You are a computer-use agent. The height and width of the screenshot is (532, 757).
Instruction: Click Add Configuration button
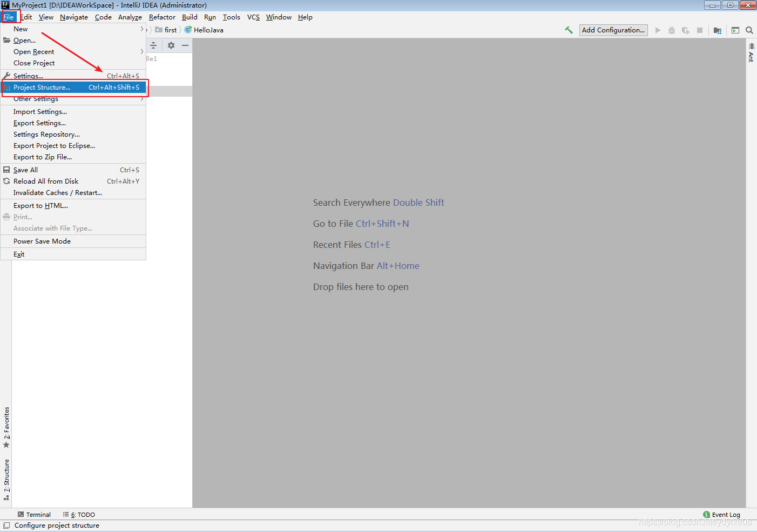(613, 30)
